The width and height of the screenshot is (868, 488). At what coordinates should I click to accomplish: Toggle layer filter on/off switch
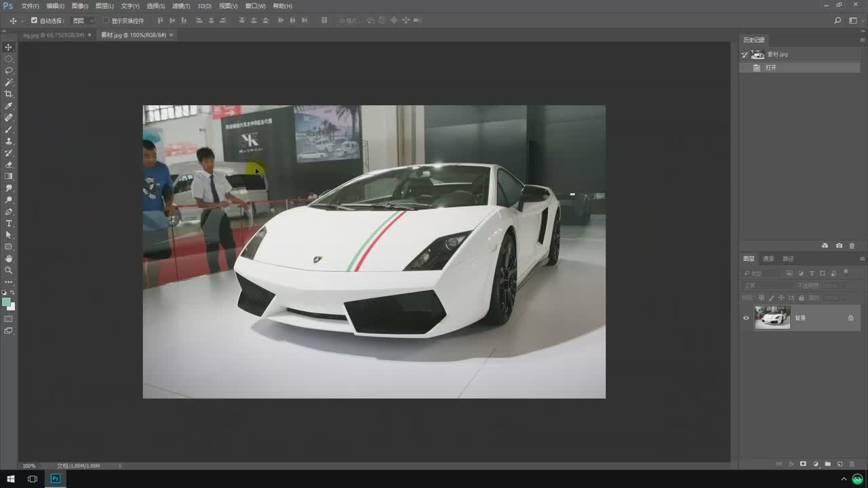tap(846, 272)
